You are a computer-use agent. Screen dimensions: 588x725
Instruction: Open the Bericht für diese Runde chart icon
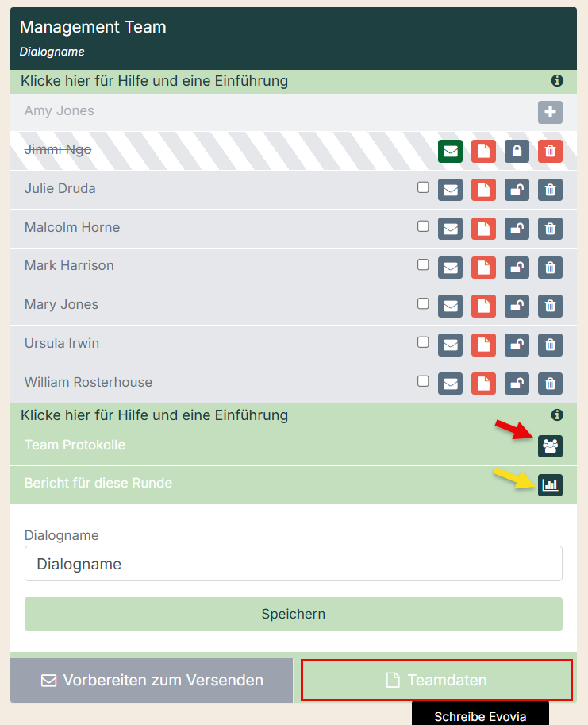click(x=550, y=484)
